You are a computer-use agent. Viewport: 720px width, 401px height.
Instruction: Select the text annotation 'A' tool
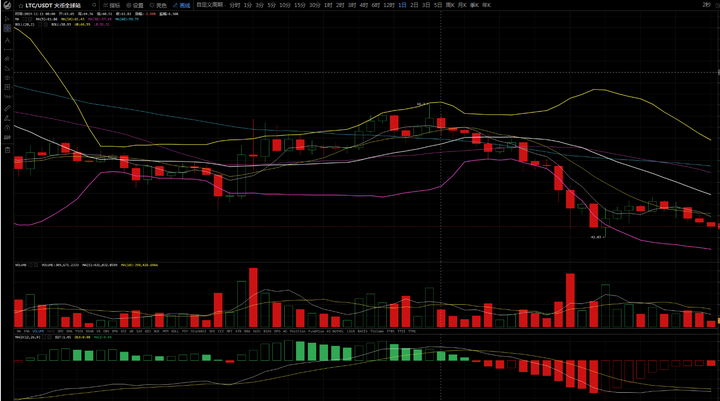point(7,40)
